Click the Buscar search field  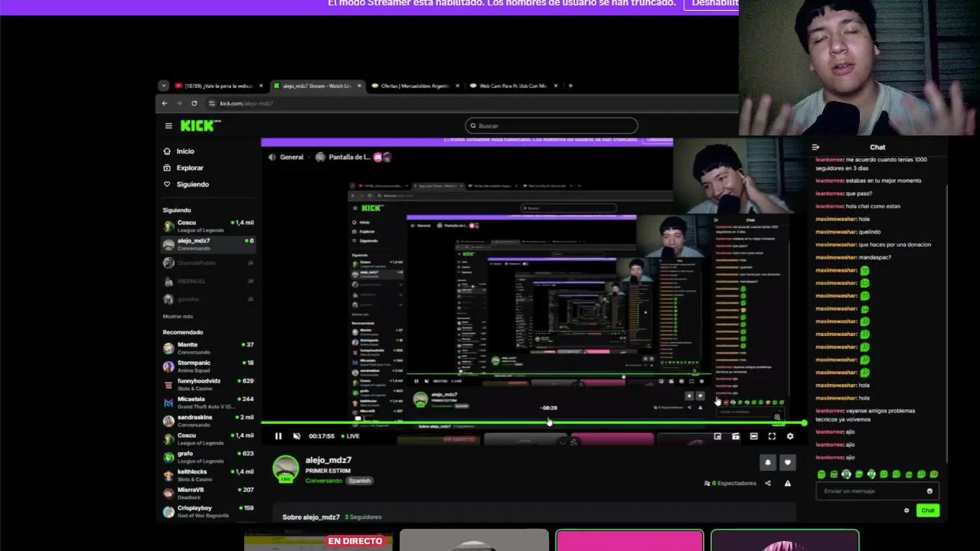[551, 126]
